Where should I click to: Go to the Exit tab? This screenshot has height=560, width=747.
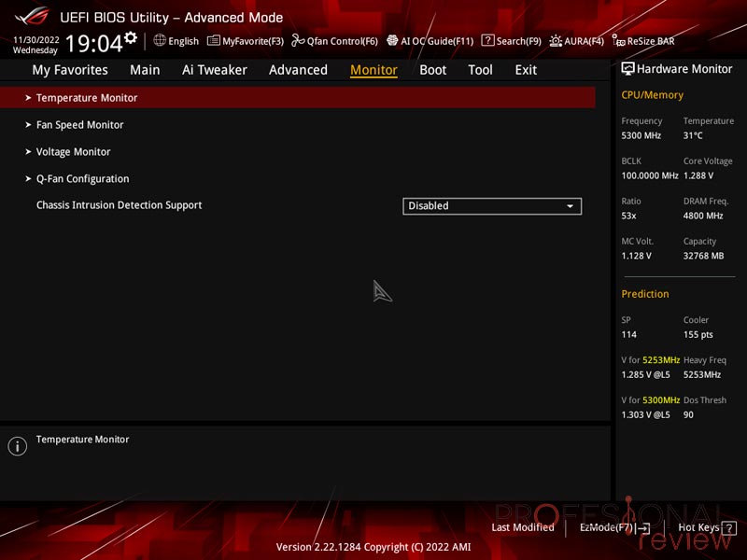526,70
